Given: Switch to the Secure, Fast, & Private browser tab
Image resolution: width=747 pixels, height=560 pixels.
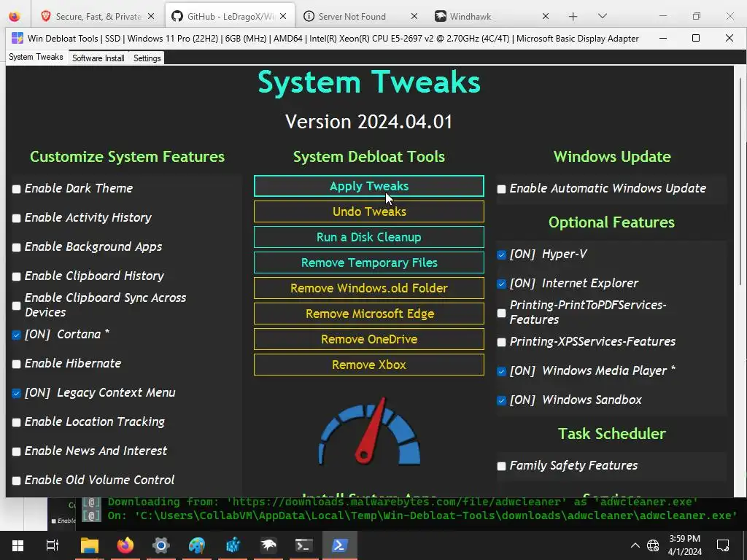Looking at the screenshot, I should (98, 16).
